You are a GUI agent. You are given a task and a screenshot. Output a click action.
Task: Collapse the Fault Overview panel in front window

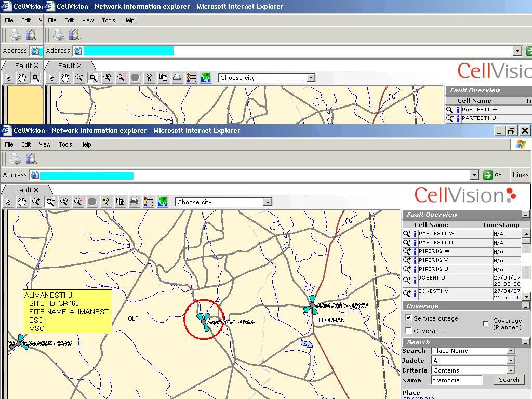(x=525, y=215)
